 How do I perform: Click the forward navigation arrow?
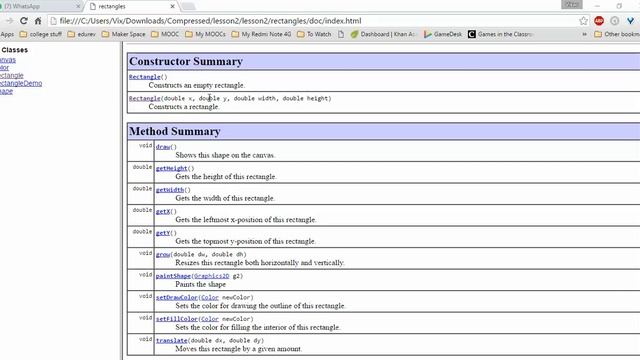tap(9, 21)
